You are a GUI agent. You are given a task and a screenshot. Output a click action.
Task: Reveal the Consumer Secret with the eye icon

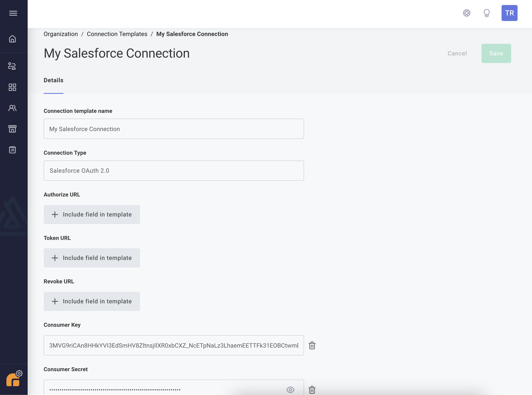click(x=290, y=390)
